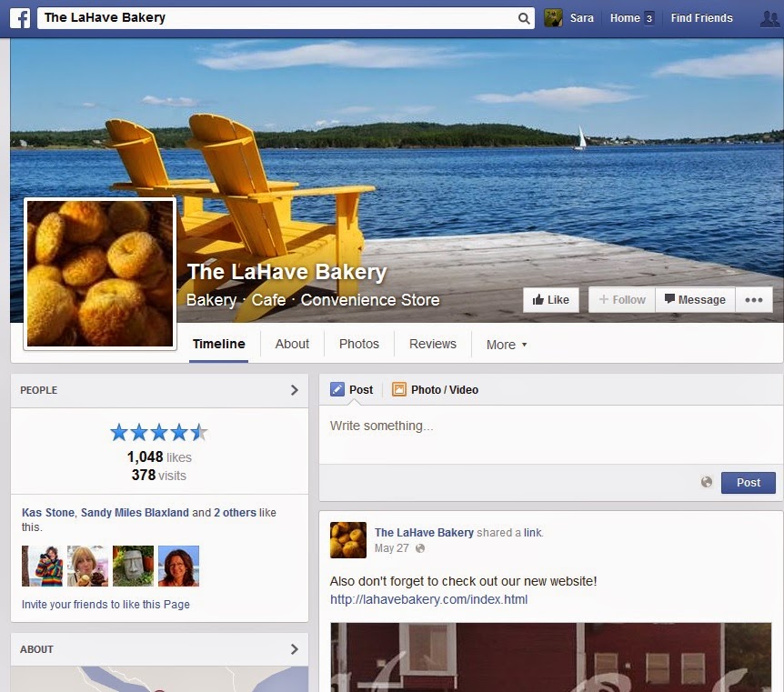784x692 pixels.
Task: Click the star rating
Action: pos(159,433)
